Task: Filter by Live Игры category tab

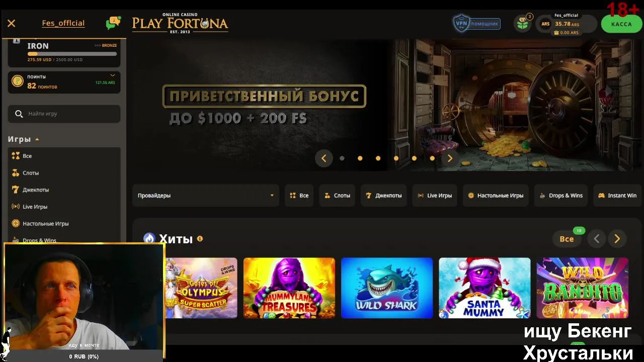Action: point(435,196)
